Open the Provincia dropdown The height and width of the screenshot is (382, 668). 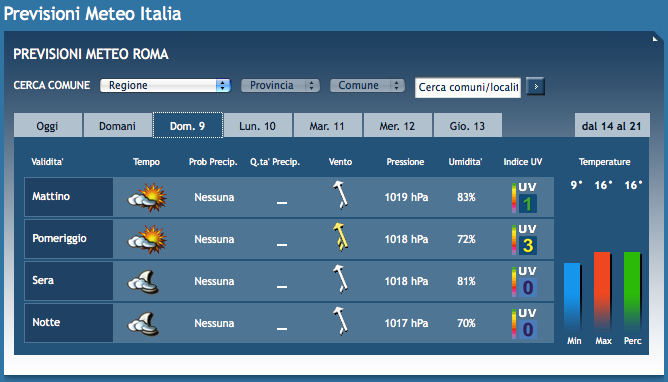pyautogui.click(x=280, y=86)
